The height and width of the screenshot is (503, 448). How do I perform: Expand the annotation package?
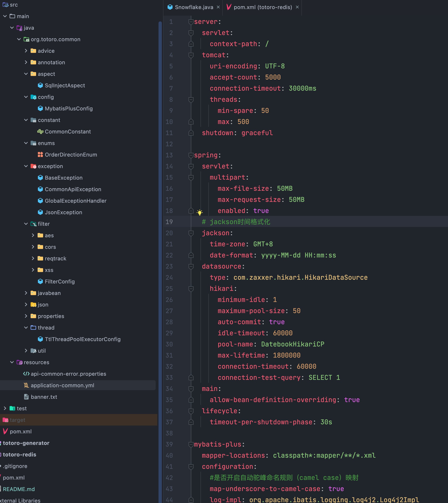pos(26,62)
